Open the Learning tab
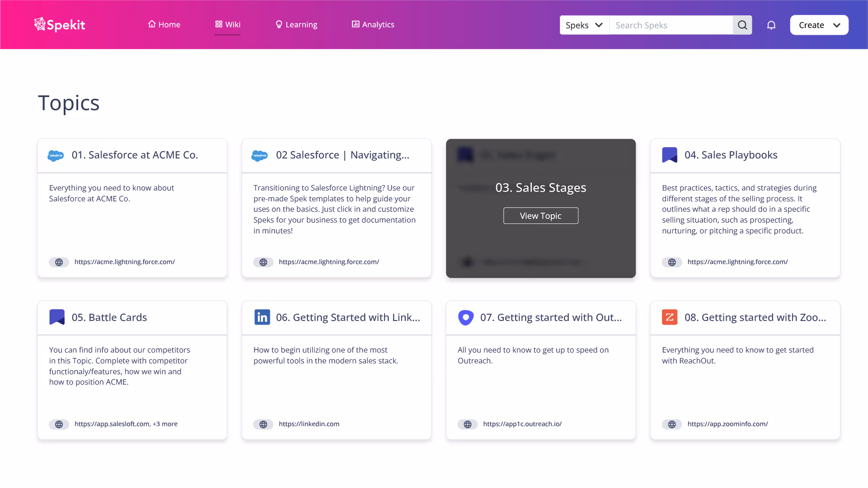The height and width of the screenshot is (488, 868). click(296, 24)
